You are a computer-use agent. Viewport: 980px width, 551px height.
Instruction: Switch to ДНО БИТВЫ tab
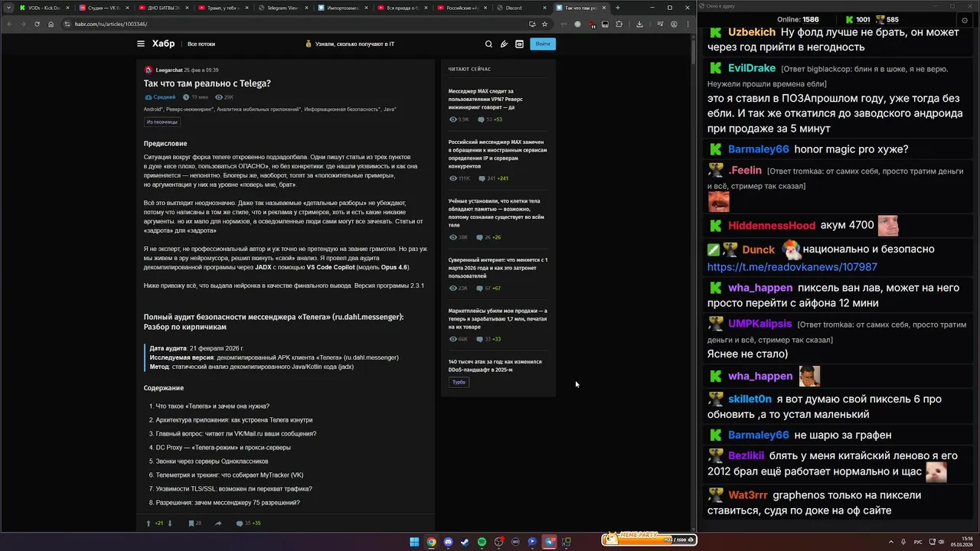point(165,8)
